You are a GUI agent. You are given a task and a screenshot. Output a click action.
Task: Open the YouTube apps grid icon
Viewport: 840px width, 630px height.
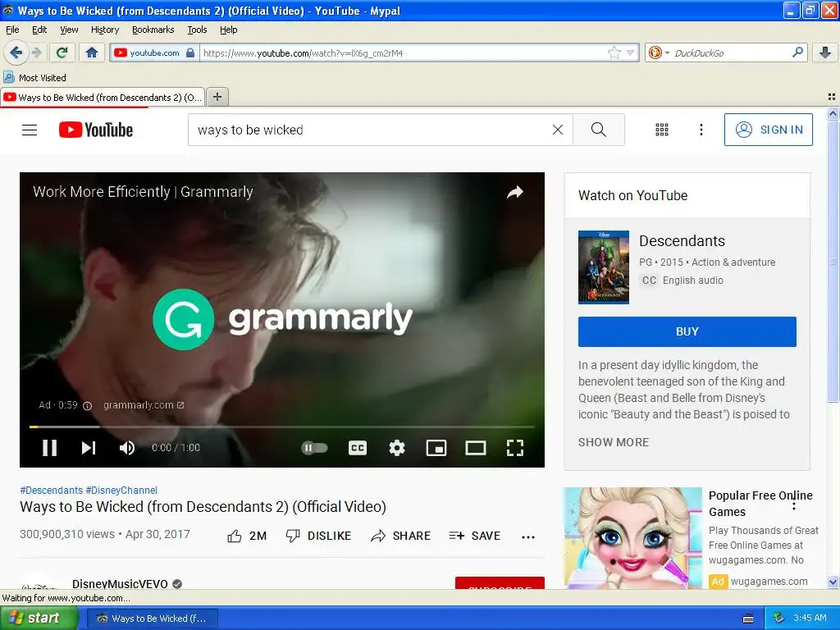662,130
